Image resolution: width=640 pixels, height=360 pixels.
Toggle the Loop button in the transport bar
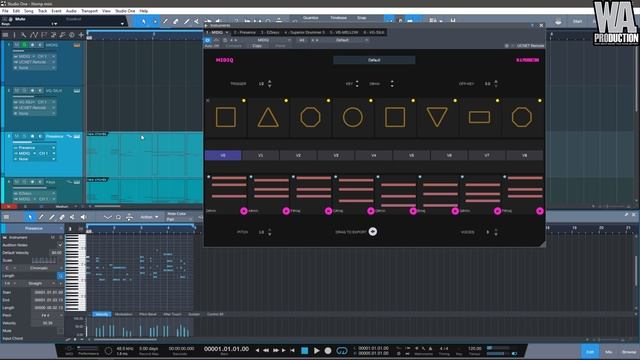[342, 350]
